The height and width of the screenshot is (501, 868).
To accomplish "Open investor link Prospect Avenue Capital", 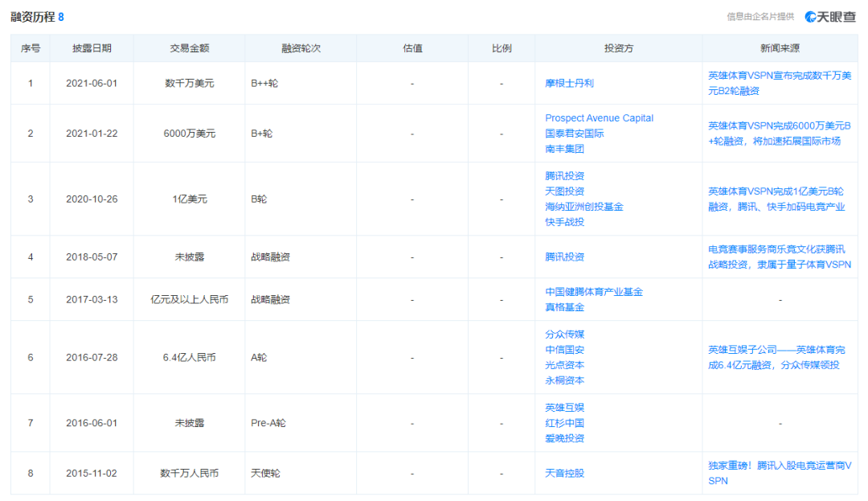I will (599, 118).
